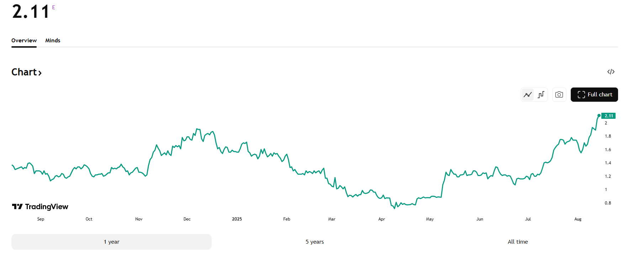Open the Full chart button
Viewport: 644px width, 260px height.
pos(594,95)
